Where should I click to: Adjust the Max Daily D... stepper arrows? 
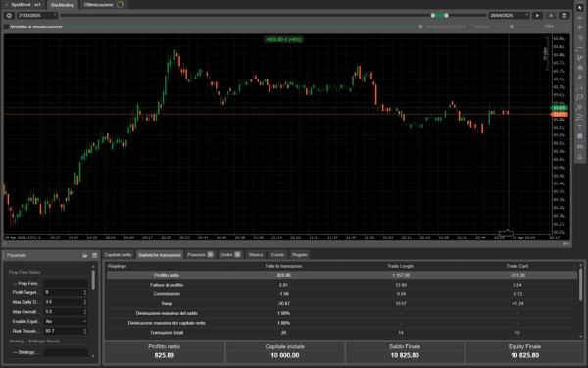(x=85, y=302)
